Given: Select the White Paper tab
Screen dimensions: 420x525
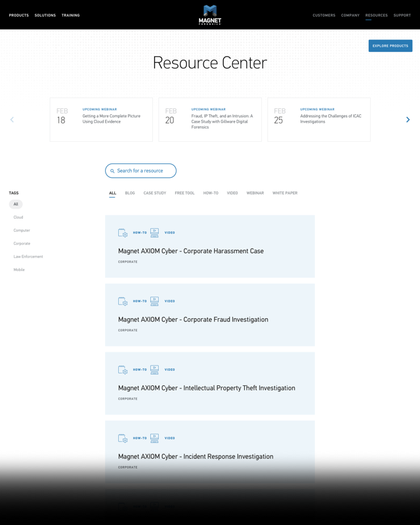Looking at the screenshot, I should pyautogui.click(x=285, y=193).
